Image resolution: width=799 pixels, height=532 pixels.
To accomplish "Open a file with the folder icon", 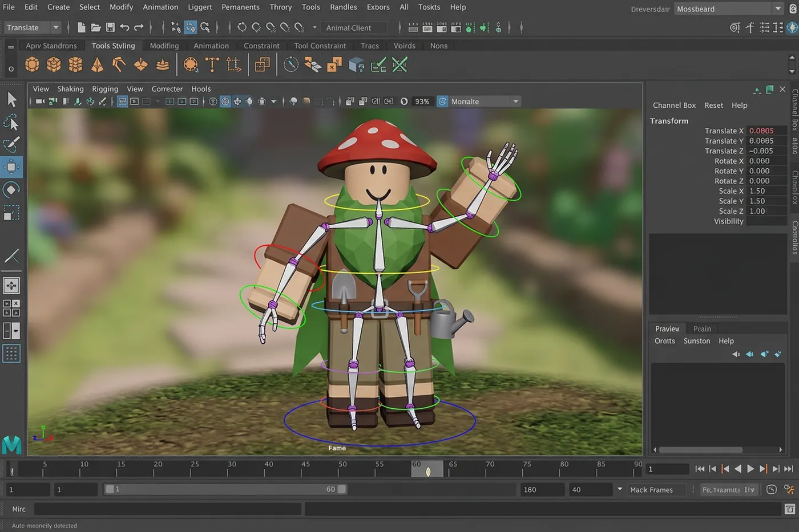I will pyautogui.click(x=95, y=27).
